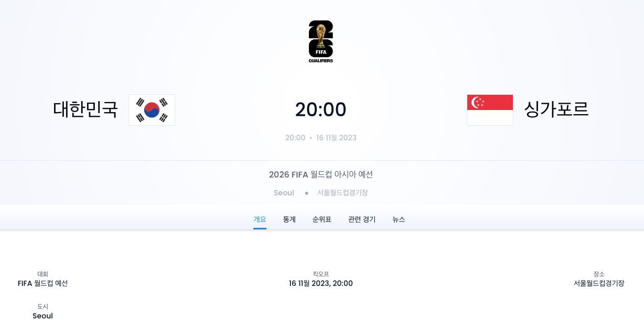
Task: Open the 뉴스 tab
Action: (x=399, y=219)
